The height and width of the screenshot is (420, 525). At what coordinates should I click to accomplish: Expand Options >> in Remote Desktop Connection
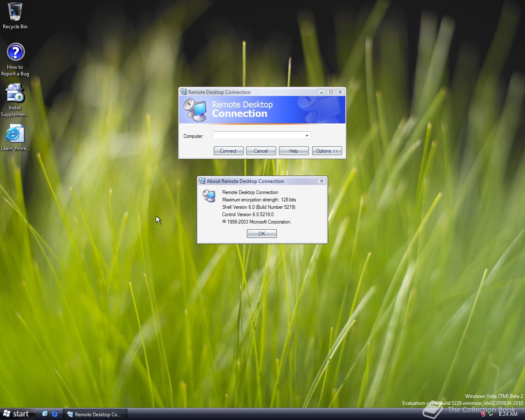click(x=327, y=151)
